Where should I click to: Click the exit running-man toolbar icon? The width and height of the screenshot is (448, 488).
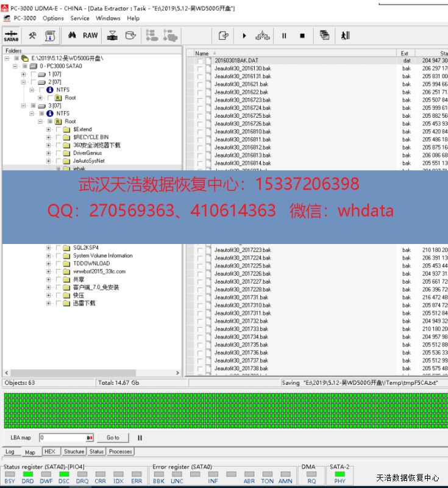coord(345,36)
